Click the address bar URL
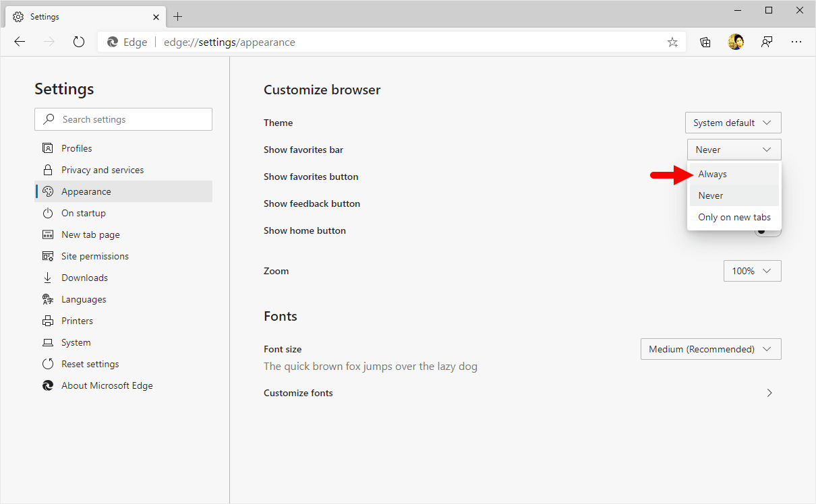The width and height of the screenshot is (816, 504). click(x=229, y=42)
